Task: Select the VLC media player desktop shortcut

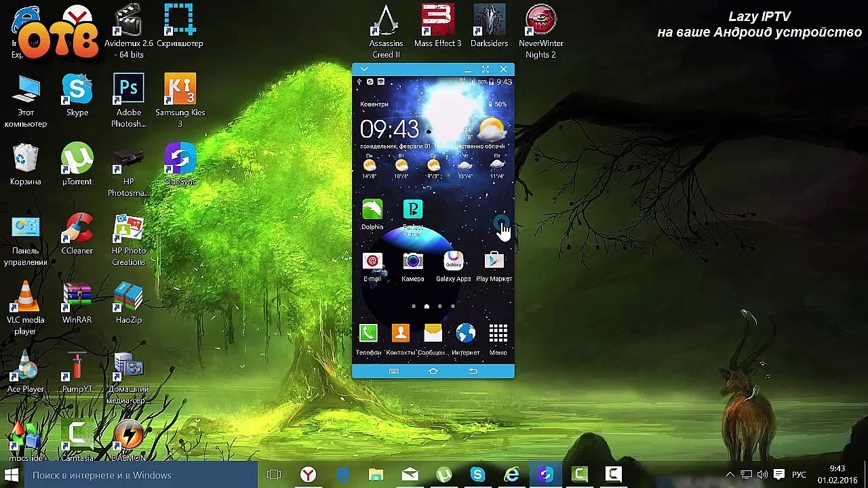Action: 25,308
